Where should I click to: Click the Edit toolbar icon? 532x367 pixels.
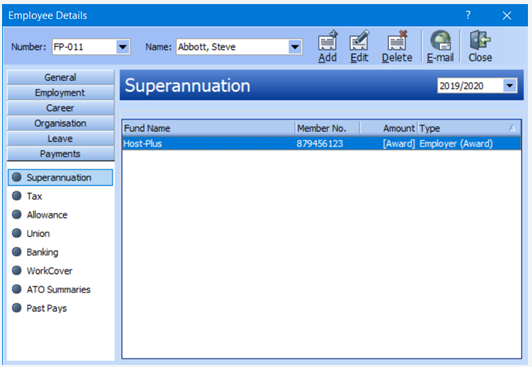coord(359,46)
